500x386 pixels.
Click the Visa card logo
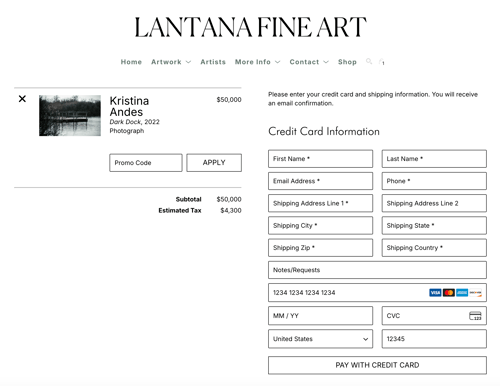(x=435, y=293)
